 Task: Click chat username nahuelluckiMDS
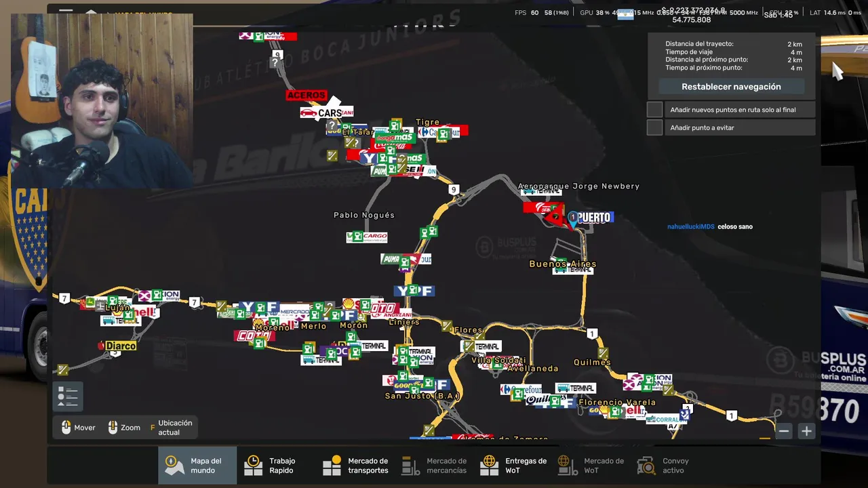(691, 226)
